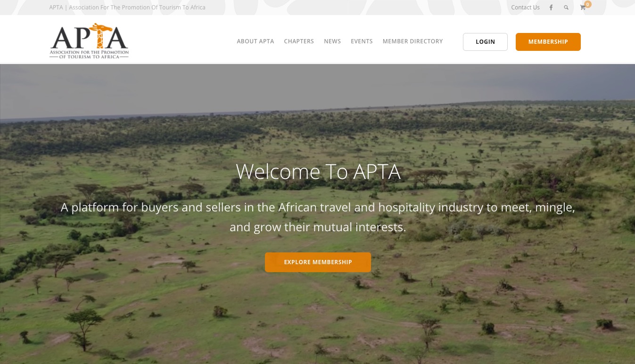Click the APTA association tagline in the top bar

click(127, 8)
